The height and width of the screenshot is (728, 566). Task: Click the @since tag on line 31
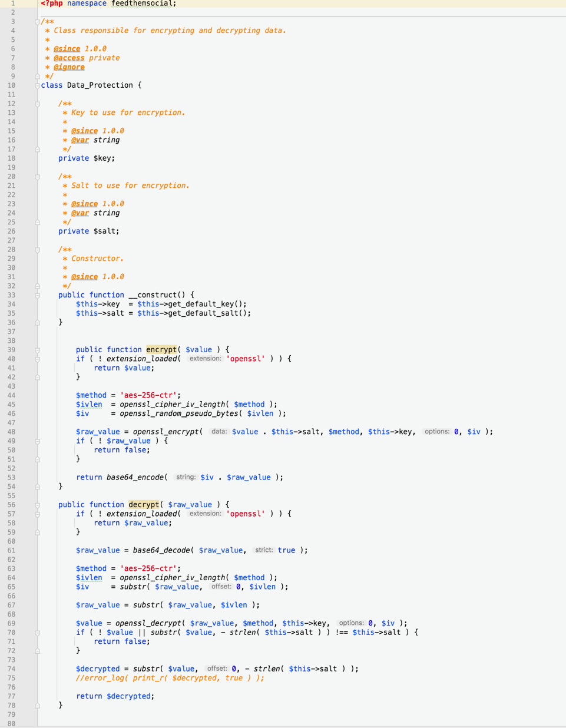pos(84,277)
